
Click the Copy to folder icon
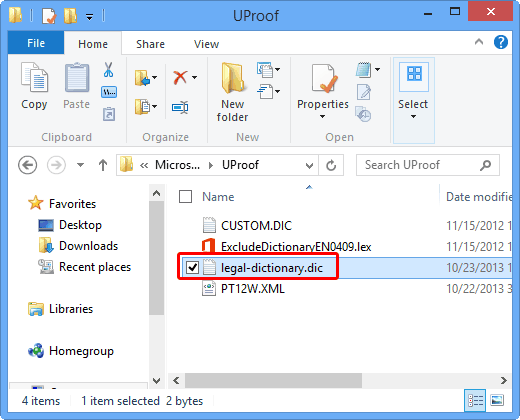pyautogui.click(x=142, y=107)
